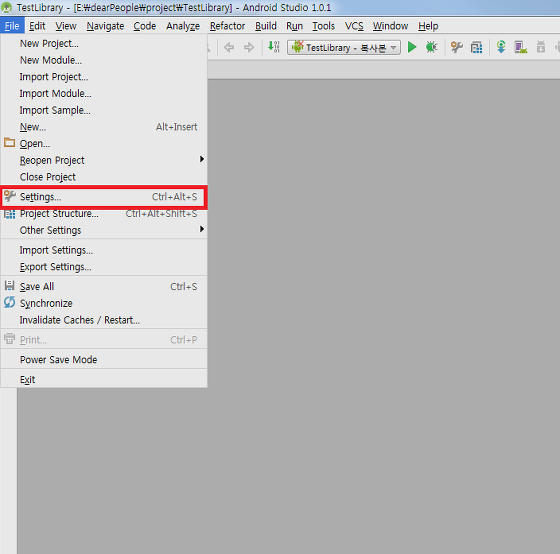
Task: Click the Debug bug icon
Action: [x=431, y=47]
